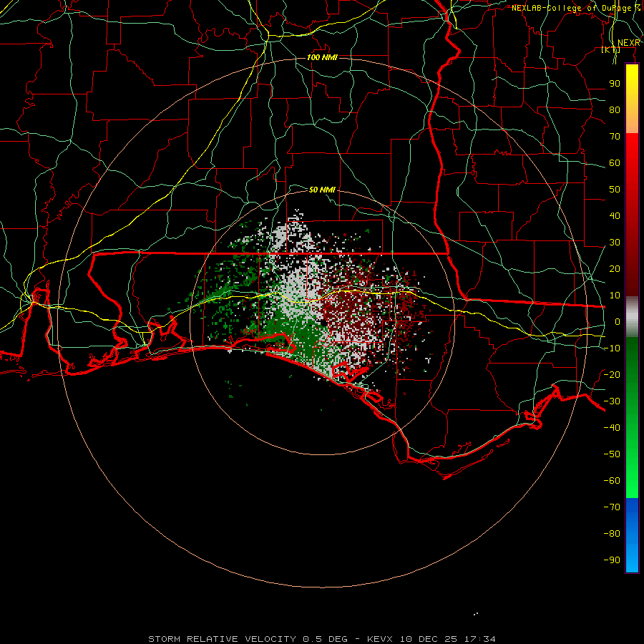Click the 60 value on velocity scale
Image resolution: width=644 pixels, height=644 pixels.
point(615,162)
